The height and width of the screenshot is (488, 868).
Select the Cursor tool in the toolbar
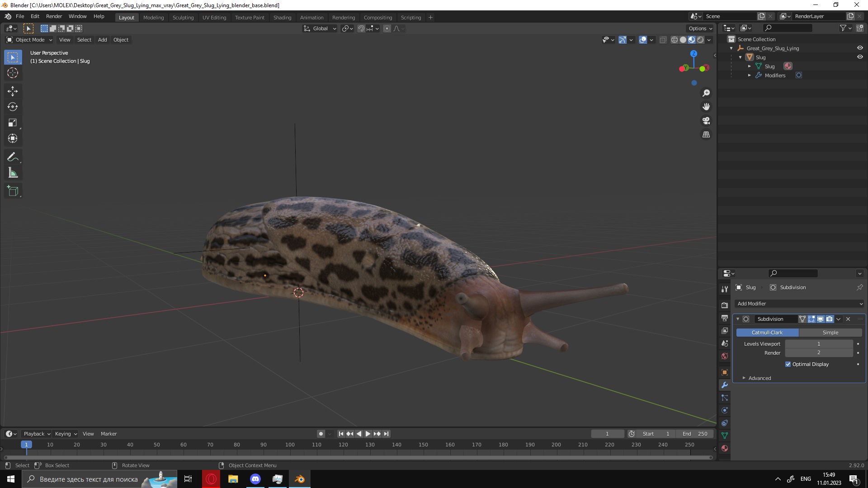tap(13, 73)
